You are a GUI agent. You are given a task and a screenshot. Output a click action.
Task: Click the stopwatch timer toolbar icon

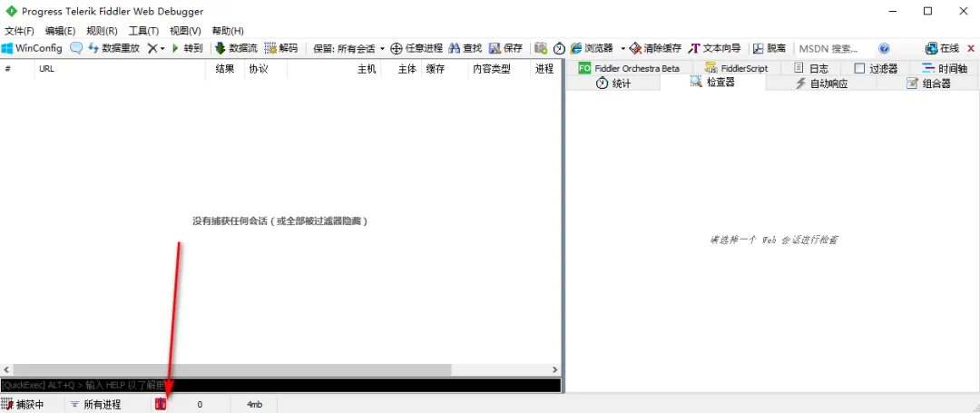(559, 48)
